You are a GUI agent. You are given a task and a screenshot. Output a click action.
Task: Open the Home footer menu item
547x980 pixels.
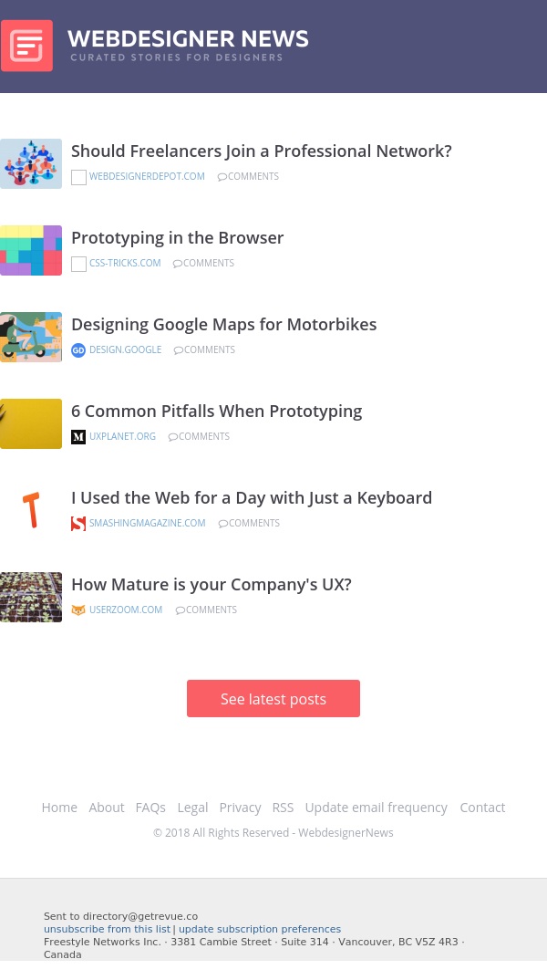click(x=59, y=808)
